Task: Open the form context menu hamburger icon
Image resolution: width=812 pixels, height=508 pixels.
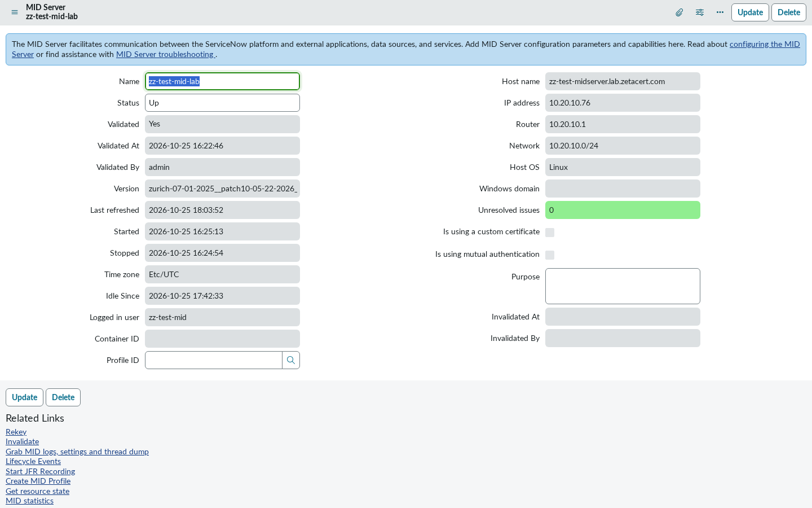Action: coord(15,12)
